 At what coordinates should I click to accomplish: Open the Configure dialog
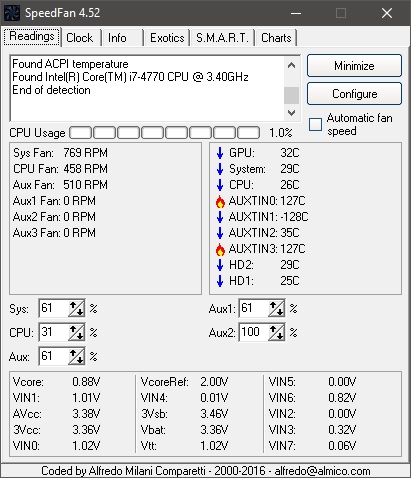pos(354,94)
